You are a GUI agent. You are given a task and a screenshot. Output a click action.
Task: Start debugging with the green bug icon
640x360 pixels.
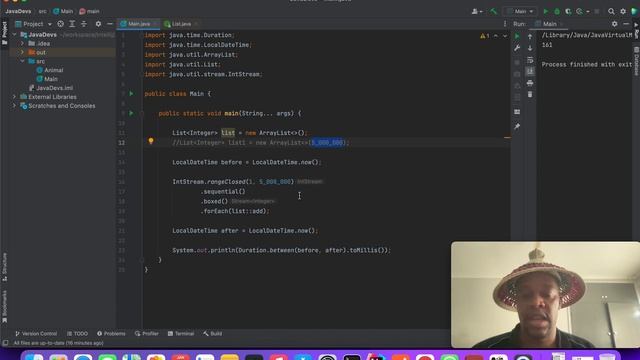(x=557, y=11)
